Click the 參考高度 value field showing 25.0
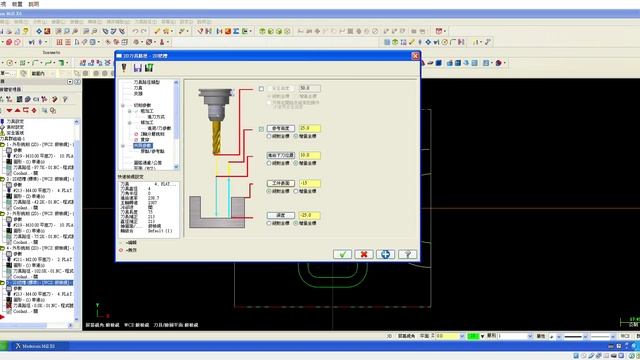The width and height of the screenshot is (640, 360). (x=310, y=129)
